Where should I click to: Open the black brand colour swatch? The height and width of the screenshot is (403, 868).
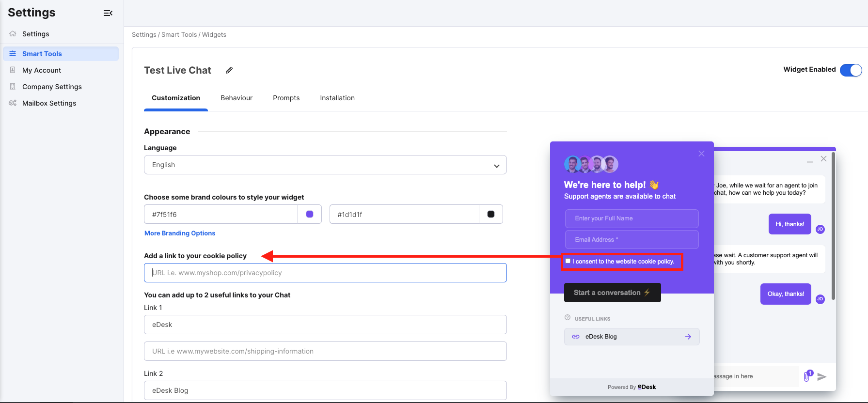491,214
